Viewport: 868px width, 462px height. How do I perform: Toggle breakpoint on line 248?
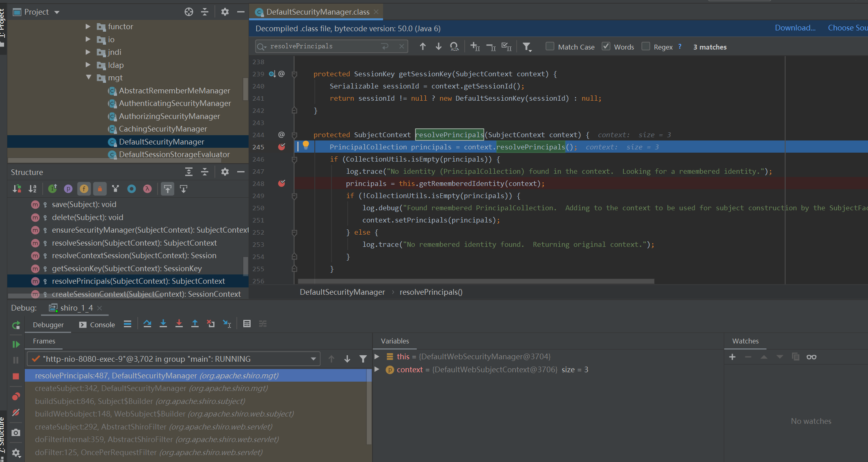(281, 184)
